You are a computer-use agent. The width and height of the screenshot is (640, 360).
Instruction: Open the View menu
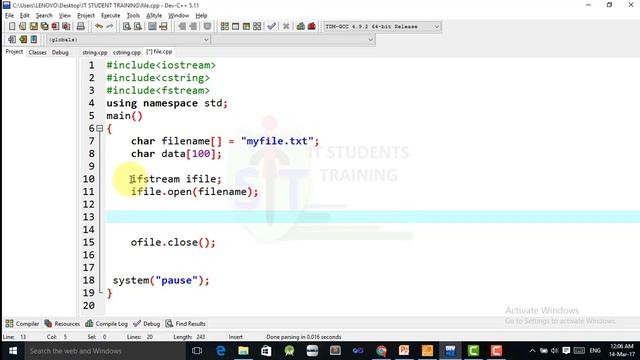64,16
